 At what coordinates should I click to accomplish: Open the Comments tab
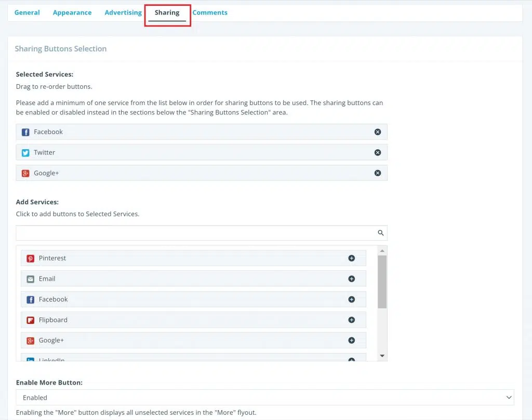210,12
